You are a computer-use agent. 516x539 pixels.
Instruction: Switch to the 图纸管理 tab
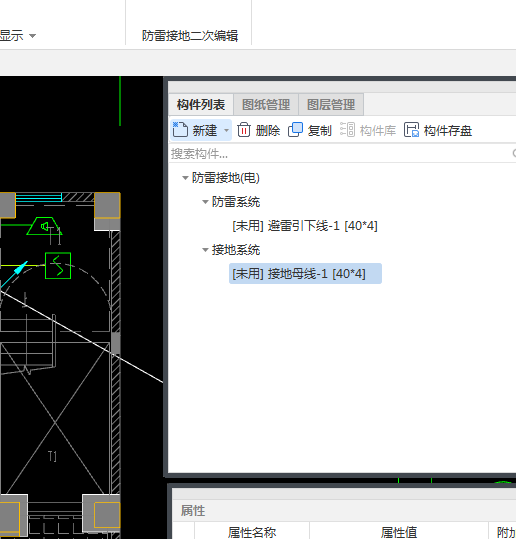coord(266,104)
